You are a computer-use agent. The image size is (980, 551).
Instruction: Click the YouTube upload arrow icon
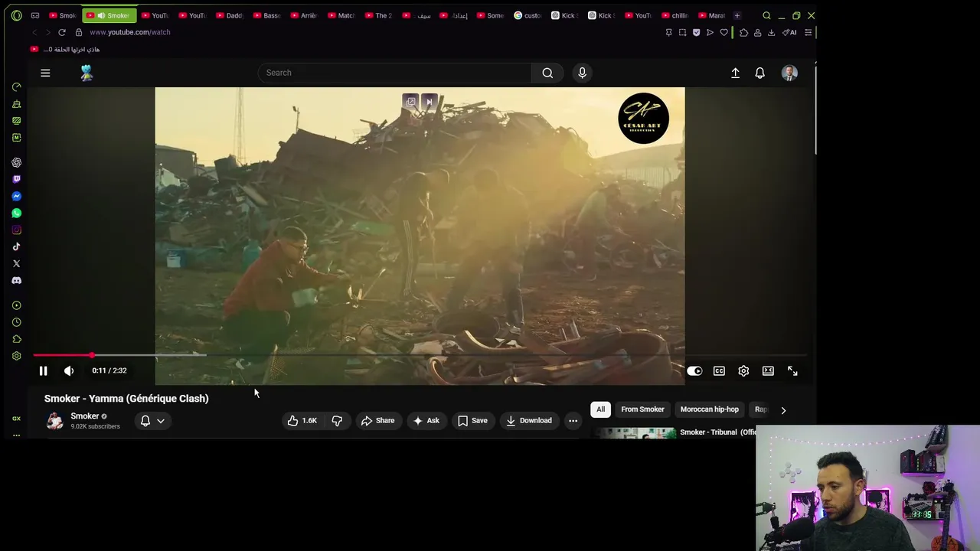(x=735, y=73)
